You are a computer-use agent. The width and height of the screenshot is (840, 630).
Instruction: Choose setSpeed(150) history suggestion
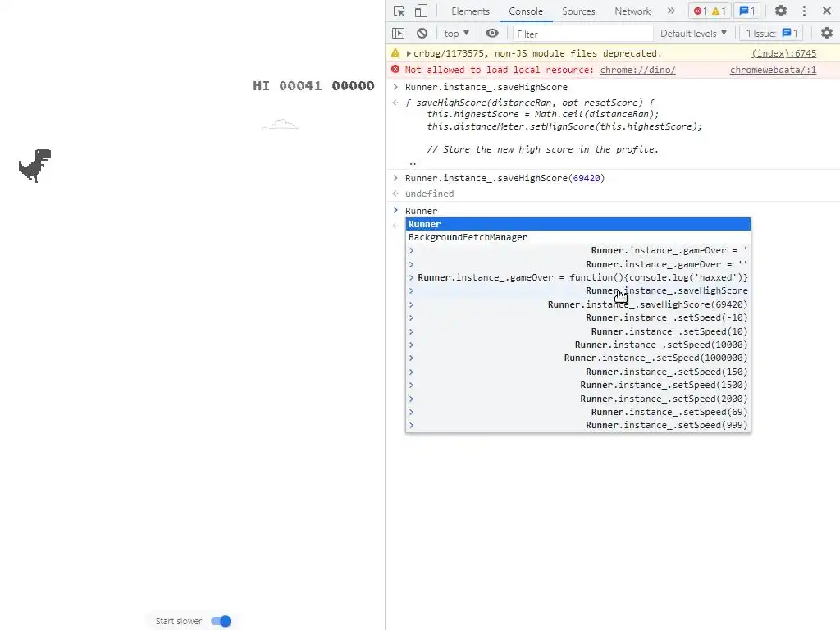tap(578, 372)
